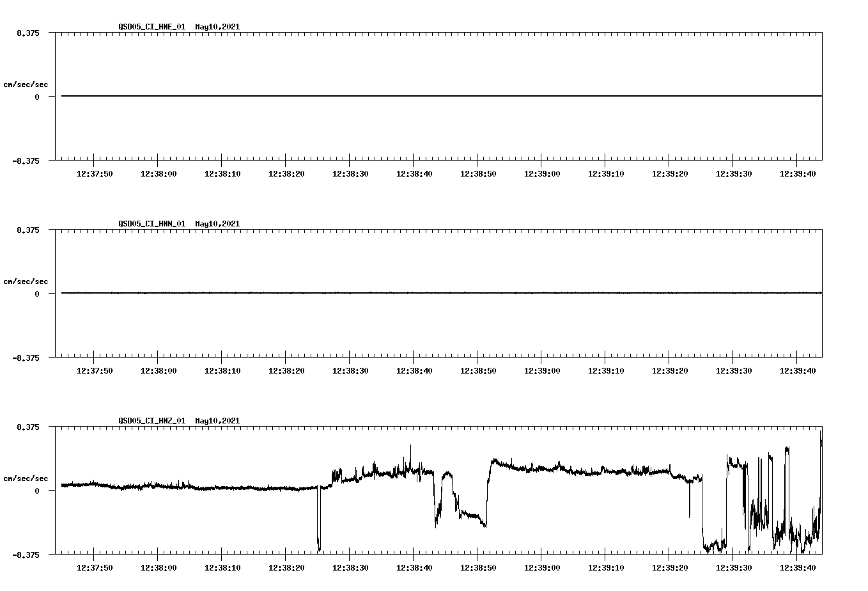This screenshot has width=868, height=591.
Task: Click the 12:38:40 tick label on middle plot
Action: 414,370
